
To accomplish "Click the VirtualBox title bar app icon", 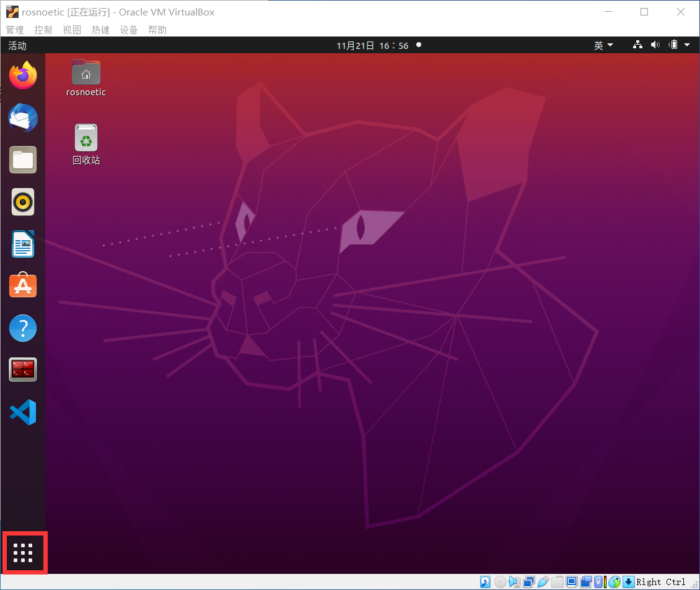I will 12,12.
